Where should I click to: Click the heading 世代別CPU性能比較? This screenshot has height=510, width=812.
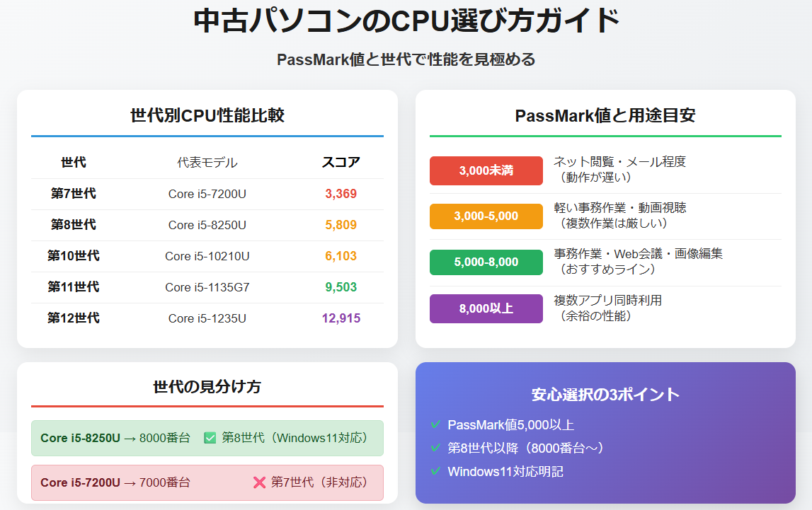pos(207,115)
